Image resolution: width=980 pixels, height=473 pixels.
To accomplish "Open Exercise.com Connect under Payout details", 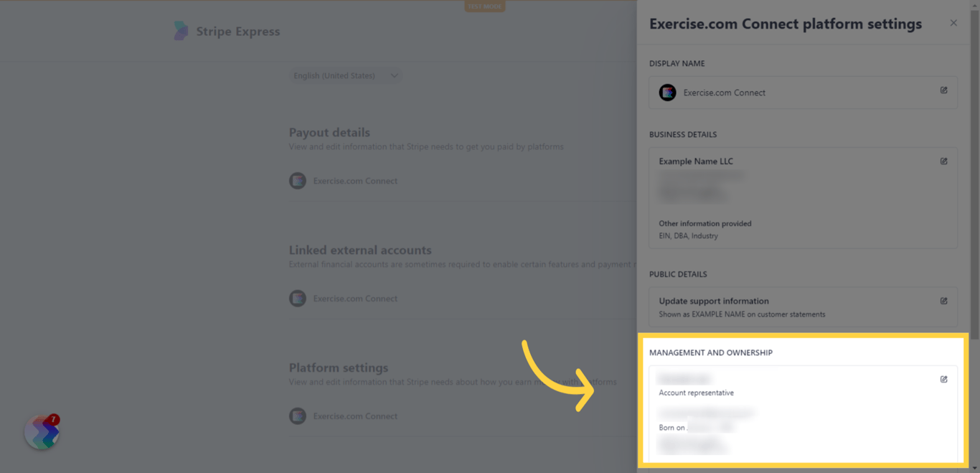I will click(x=355, y=180).
